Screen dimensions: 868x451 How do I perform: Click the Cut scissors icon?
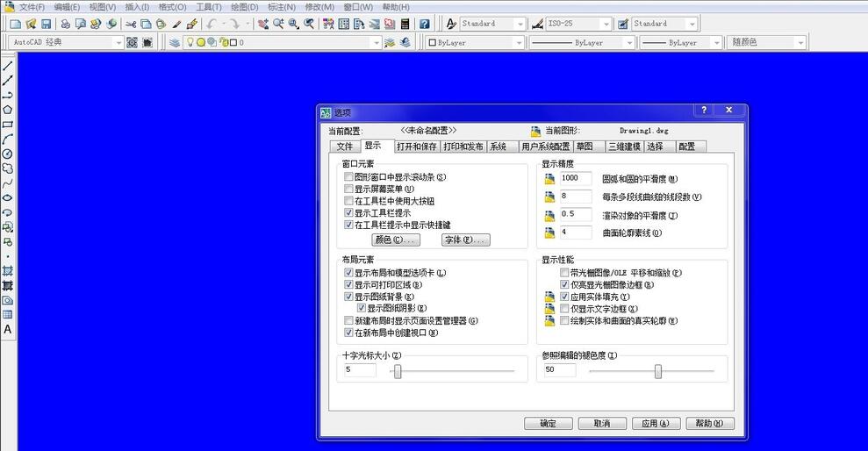click(131, 24)
